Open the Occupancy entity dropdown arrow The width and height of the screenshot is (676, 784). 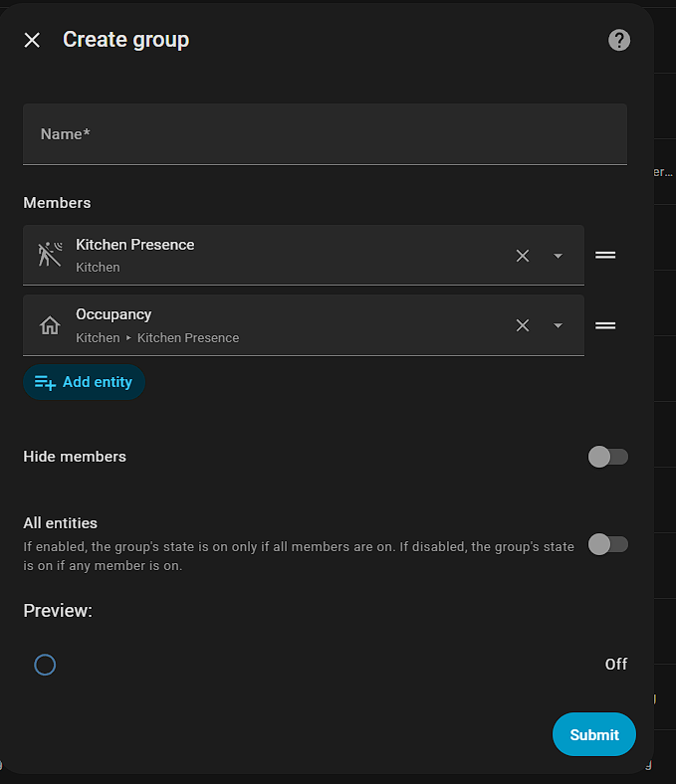tap(558, 325)
